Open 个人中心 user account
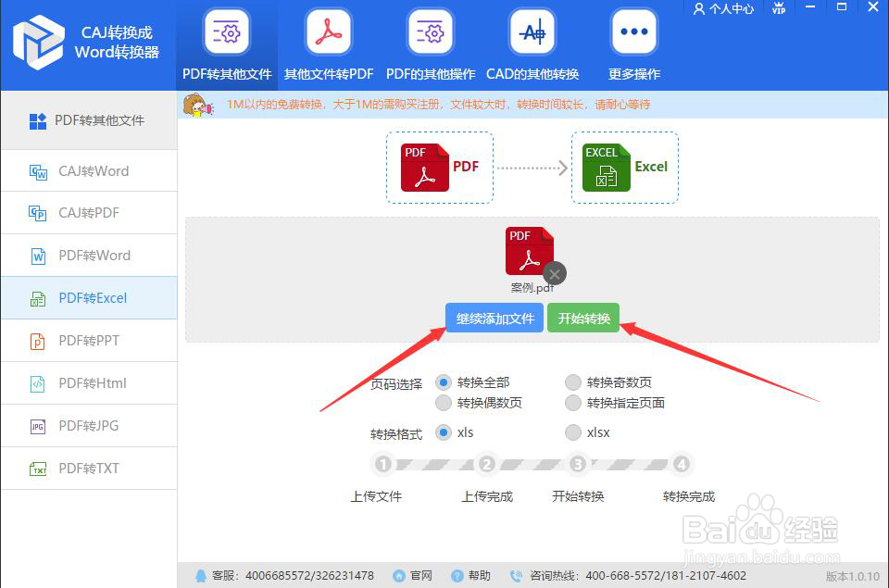Screen dimensions: 889x588 coord(724,8)
